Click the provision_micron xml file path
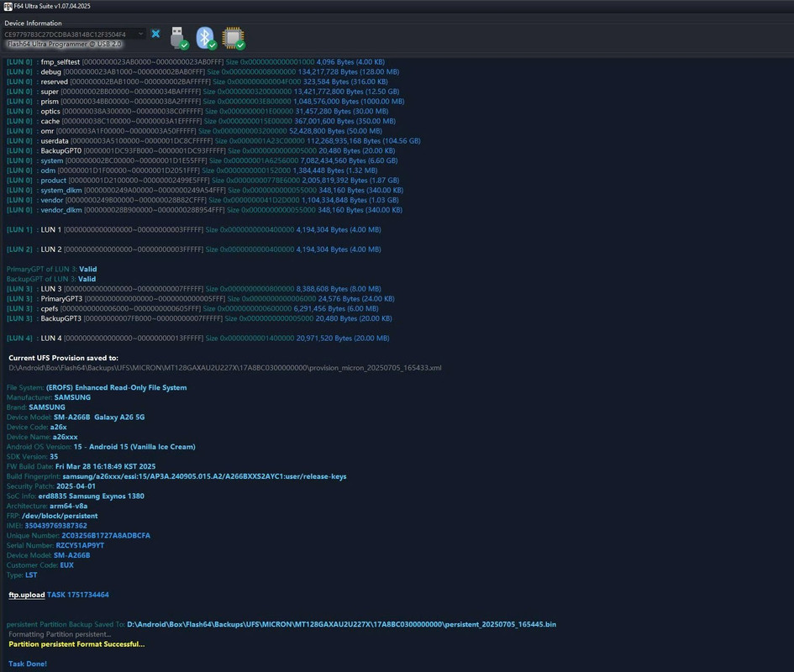794x672 pixels. click(x=225, y=368)
